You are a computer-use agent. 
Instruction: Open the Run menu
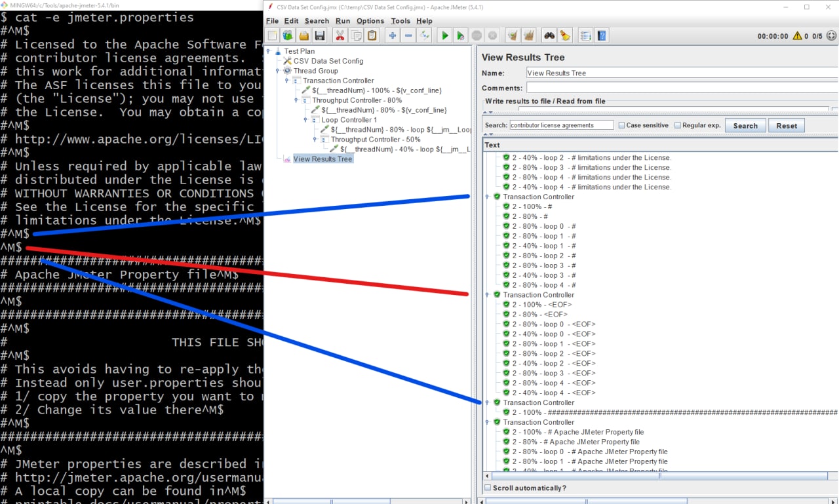pyautogui.click(x=343, y=21)
